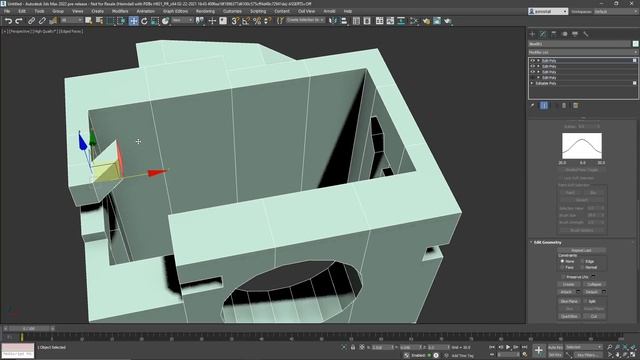Open the Create command panel tab
This screenshot has height=360, width=640.
532,34
